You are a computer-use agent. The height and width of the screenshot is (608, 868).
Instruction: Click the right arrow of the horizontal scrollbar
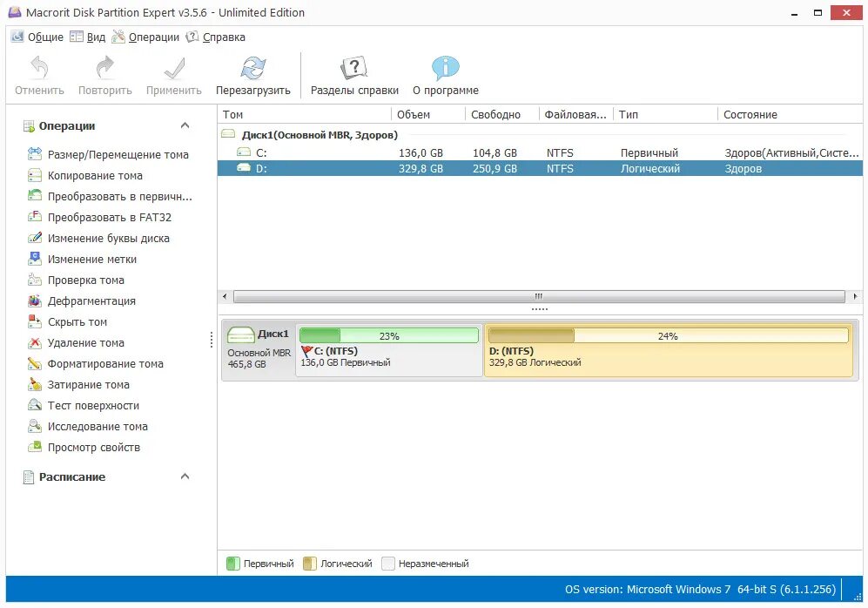(x=855, y=296)
